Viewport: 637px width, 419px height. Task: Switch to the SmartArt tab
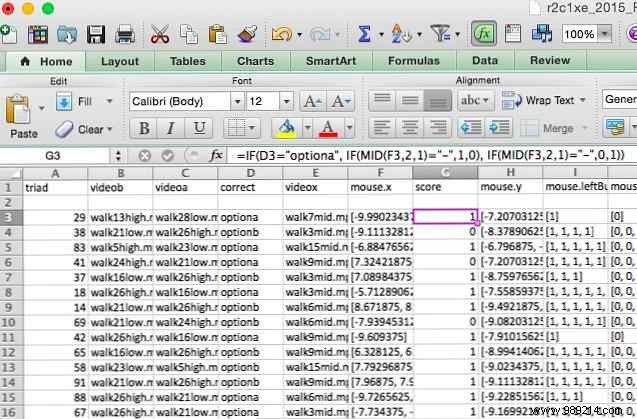[331, 61]
